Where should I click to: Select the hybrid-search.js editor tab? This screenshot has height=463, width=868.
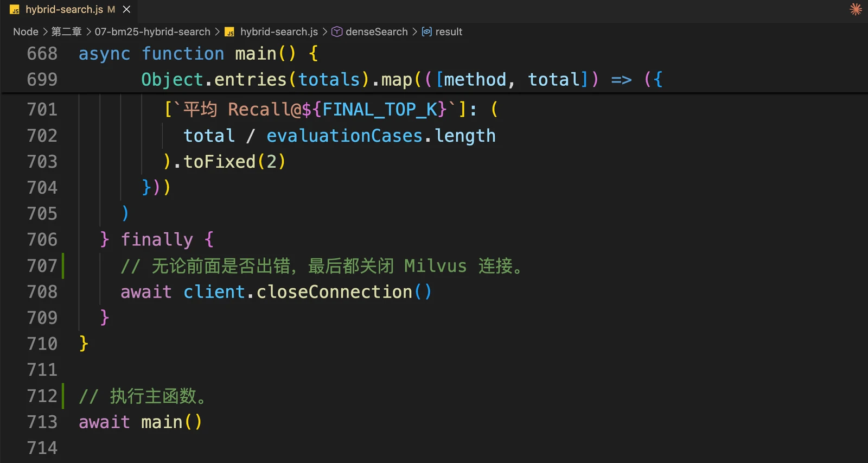(x=69, y=9)
